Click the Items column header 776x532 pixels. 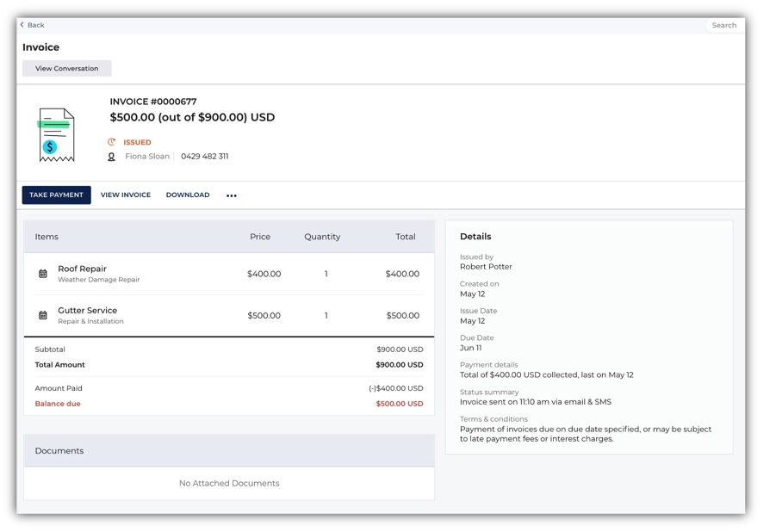[x=47, y=237]
